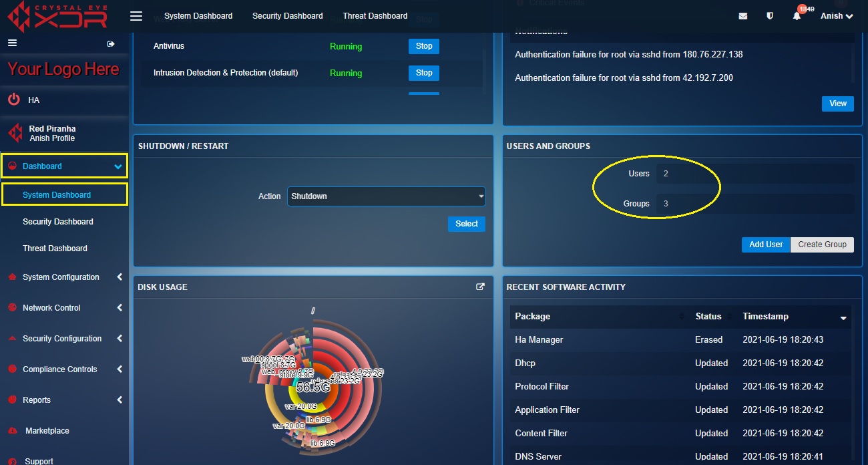Expand Reports chevron
868x465 pixels.
tap(120, 400)
